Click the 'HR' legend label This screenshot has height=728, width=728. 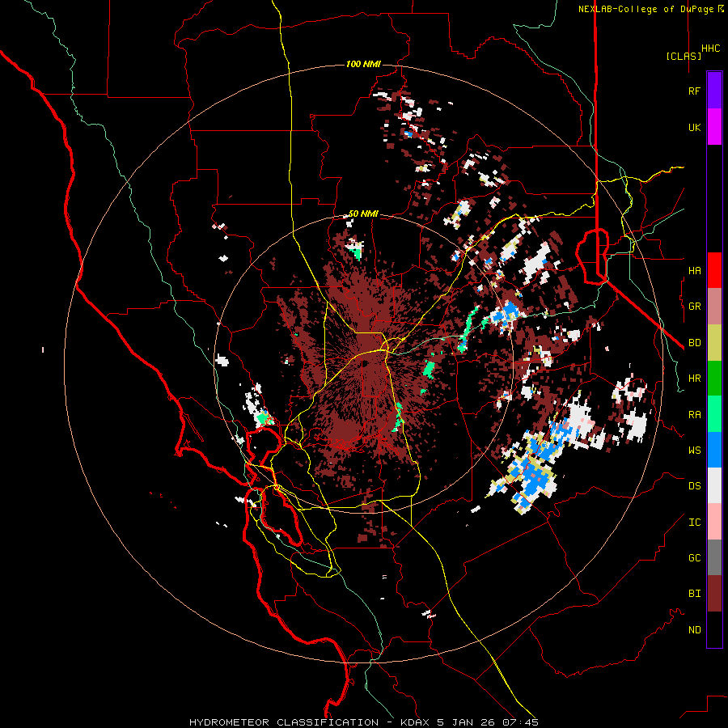point(694,379)
